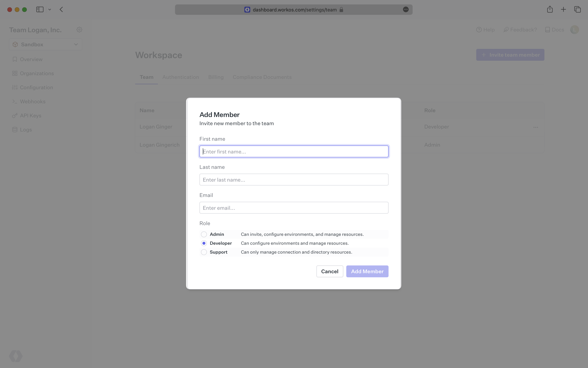Open the API Keys page
This screenshot has width=588, height=368.
30,115
